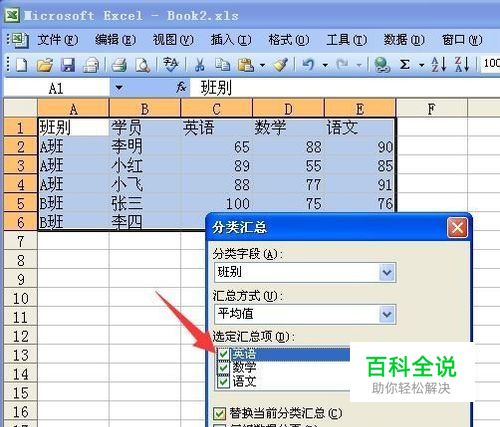Paste using the clipboard icon
The width and height of the screenshot is (500, 427).
246,64
